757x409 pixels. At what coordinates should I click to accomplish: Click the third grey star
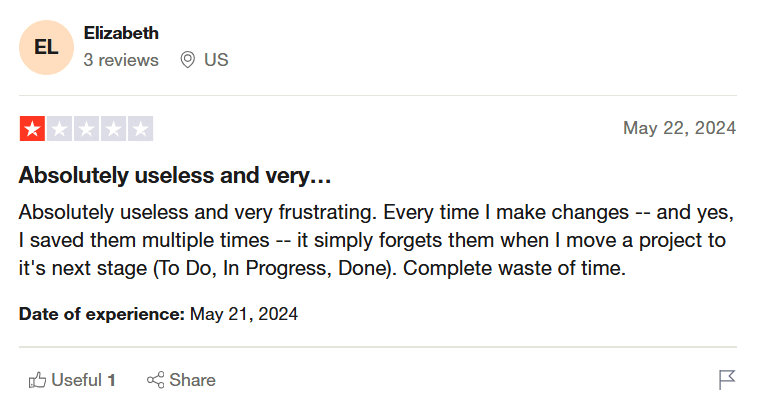[x=86, y=129]
